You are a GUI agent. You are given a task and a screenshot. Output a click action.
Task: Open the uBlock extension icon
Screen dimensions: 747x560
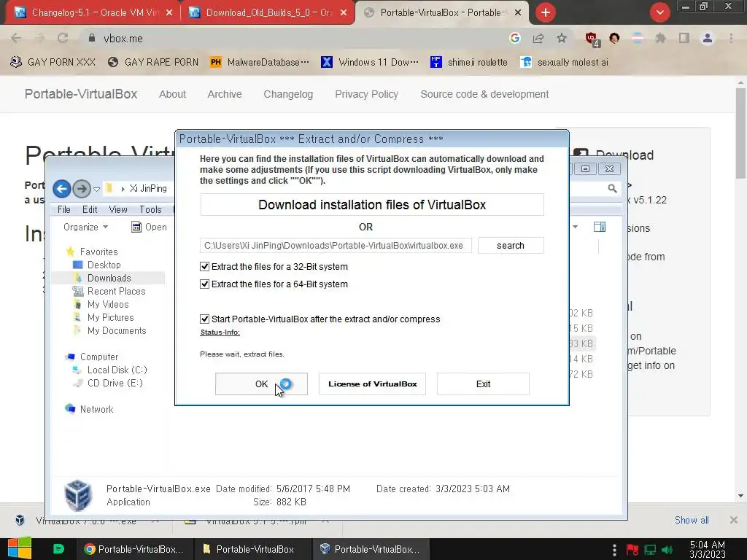coord(592,39)
